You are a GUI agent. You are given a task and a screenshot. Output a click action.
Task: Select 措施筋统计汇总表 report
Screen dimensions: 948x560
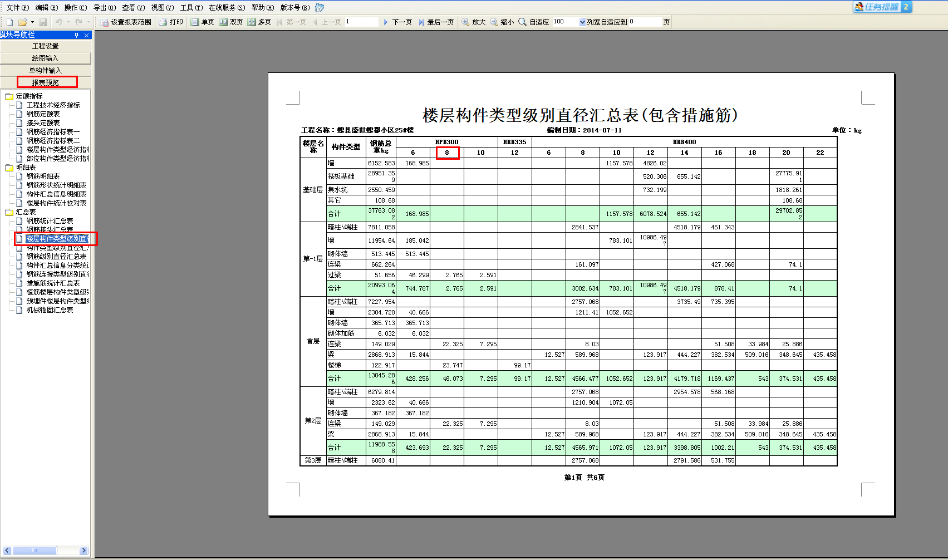tap(53, 283)
